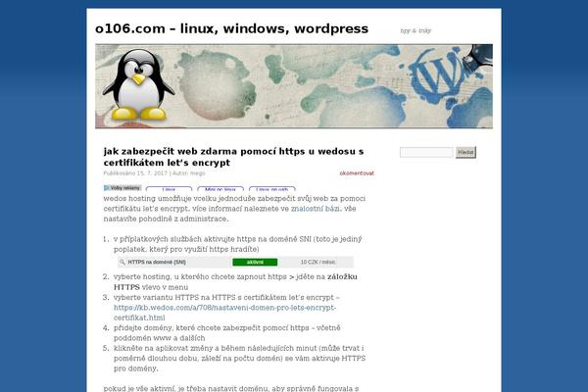Screen dimensions: 588x392
Task: Click the HTTPS na doméně (SNI) screenshot image
Action: pyautogui.click(x=235, y=262)
